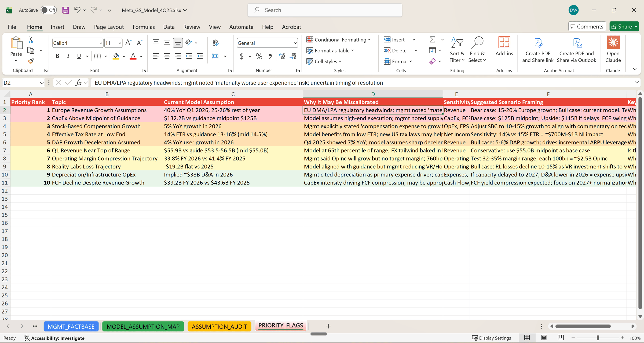The image size is (644, 343).
Task: Open the font size dropdown
Action: point(120,43)
